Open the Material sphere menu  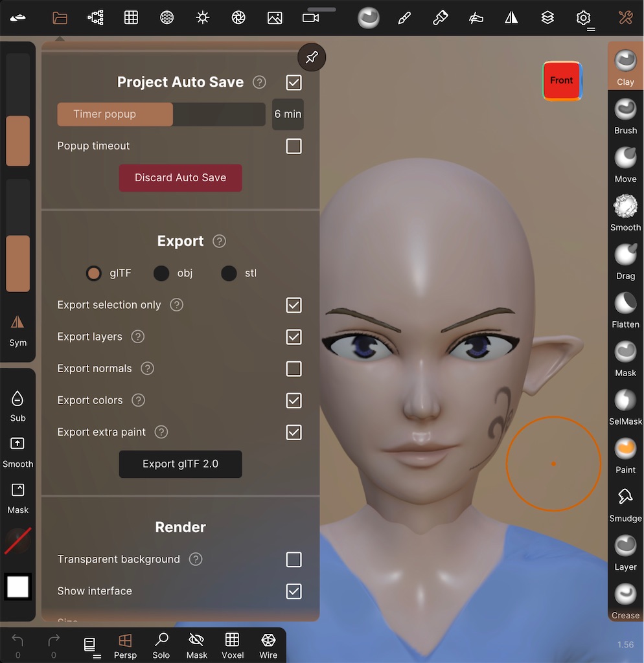point(167,17)
